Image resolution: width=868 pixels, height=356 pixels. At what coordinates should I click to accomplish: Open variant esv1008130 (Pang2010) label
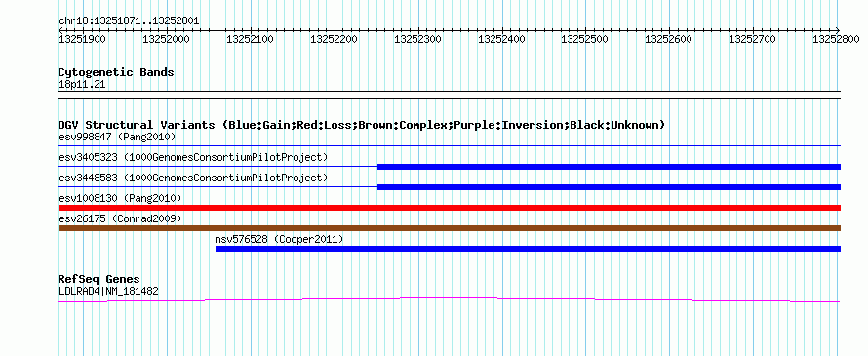(x=120, y=198)
